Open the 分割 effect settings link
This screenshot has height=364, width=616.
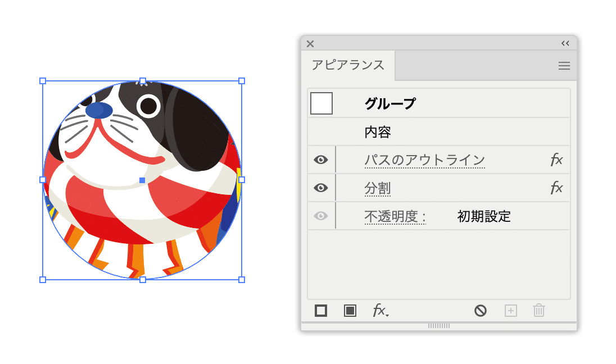tap(378, 188)
